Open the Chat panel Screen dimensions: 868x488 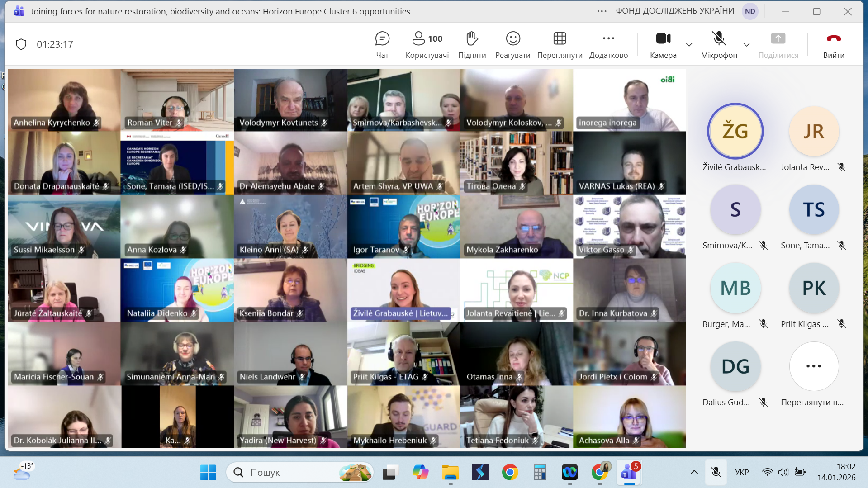click(x=382, y=44)
